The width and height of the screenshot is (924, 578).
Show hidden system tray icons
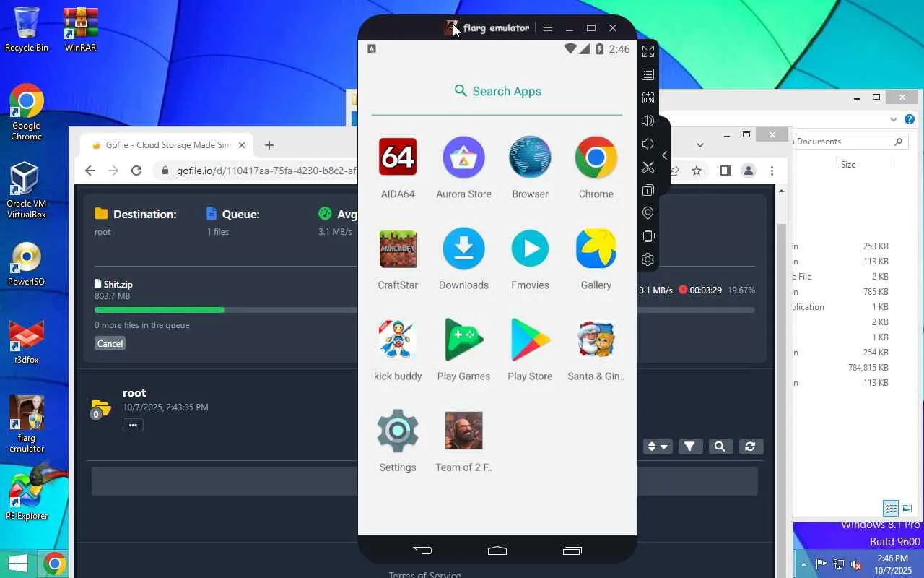tap(803, 564)
